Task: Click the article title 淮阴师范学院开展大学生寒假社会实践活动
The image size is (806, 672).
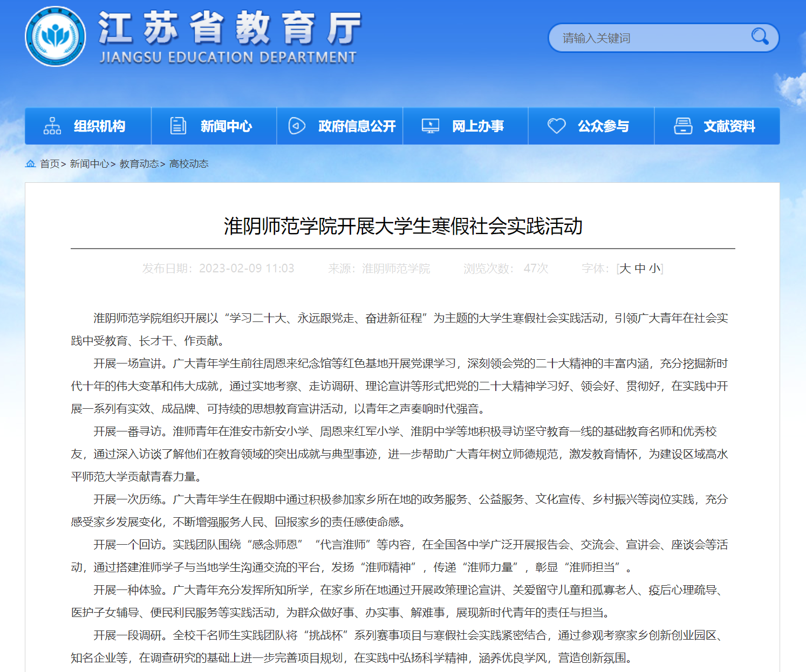Action: pos(403,226)
